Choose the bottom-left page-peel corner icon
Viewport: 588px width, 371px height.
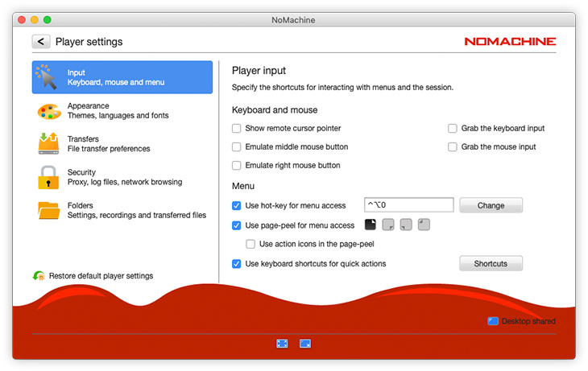(406, 225)
